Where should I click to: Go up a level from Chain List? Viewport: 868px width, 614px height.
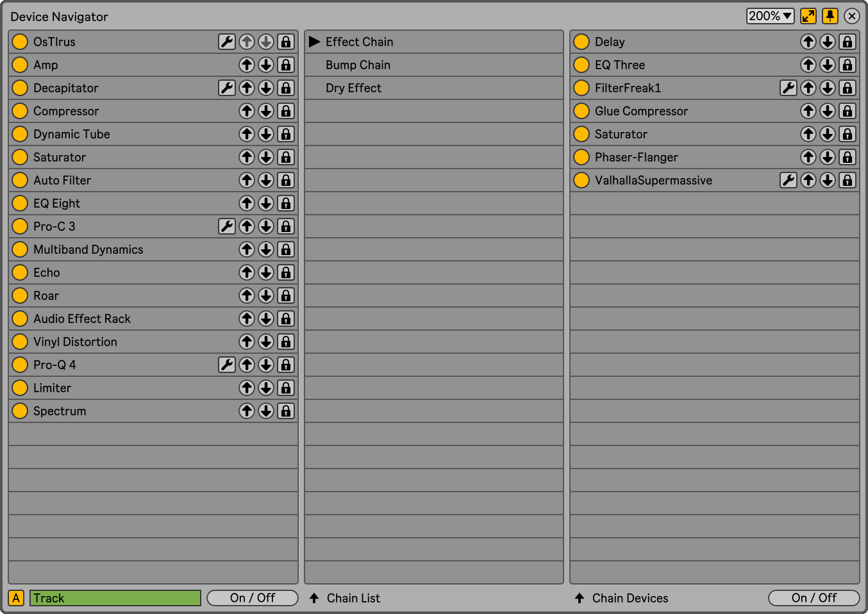tap(314, 598)
